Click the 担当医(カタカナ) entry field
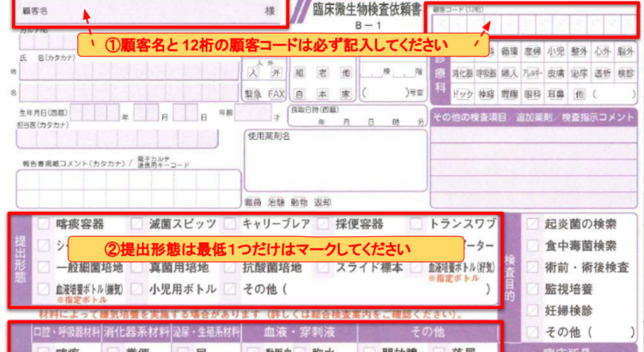The width and height of the screenshot is (644, 352). point(117,138)
